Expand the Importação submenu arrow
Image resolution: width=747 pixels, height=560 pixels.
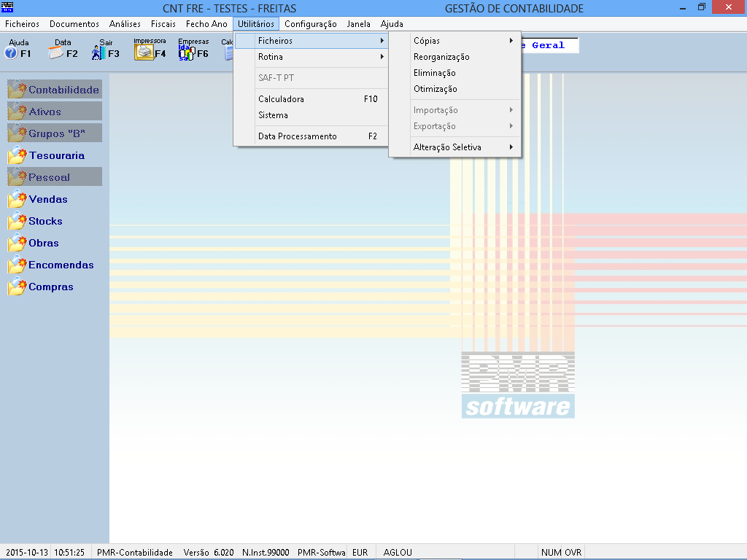pos(511,110)
